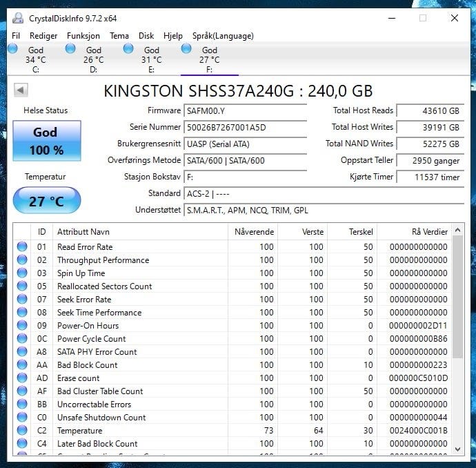The image size is (476, 468).
Task: Click the Firmware value field
Action: pyautogui.click(x=252, y=111)
